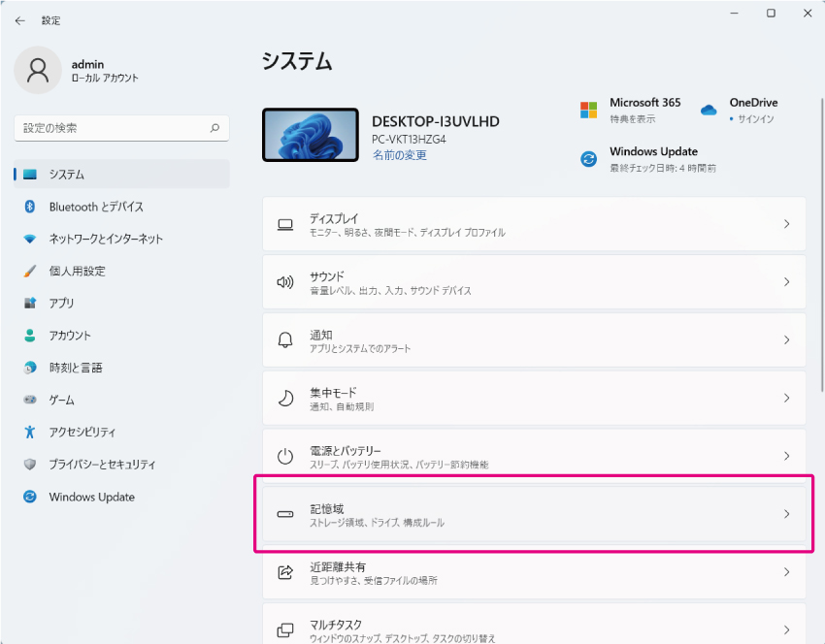This screenshot has height=644, width=825.
Task: Open the 記憶域 row chevron
Action: click(786, 514)
